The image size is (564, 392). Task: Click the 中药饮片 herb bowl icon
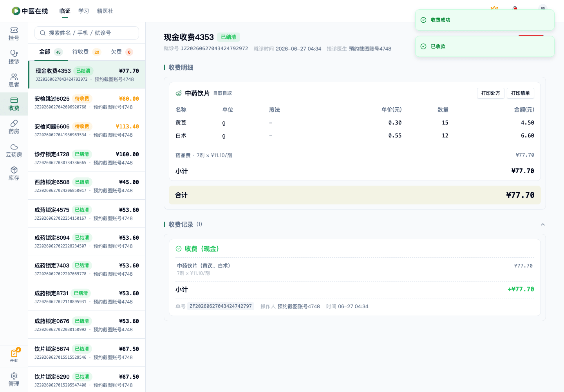click(x=179, y=93)
